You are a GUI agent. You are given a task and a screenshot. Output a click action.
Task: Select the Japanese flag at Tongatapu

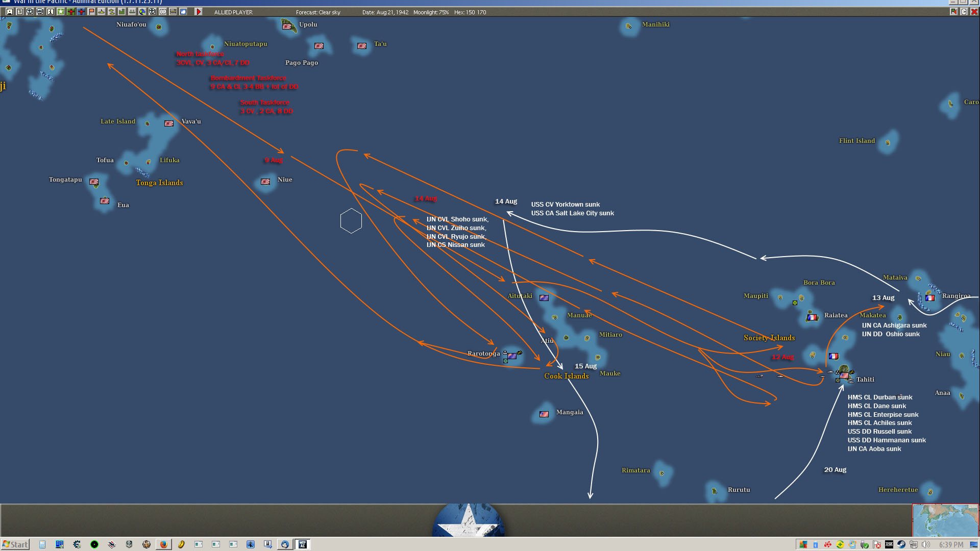tap(94, 182)
